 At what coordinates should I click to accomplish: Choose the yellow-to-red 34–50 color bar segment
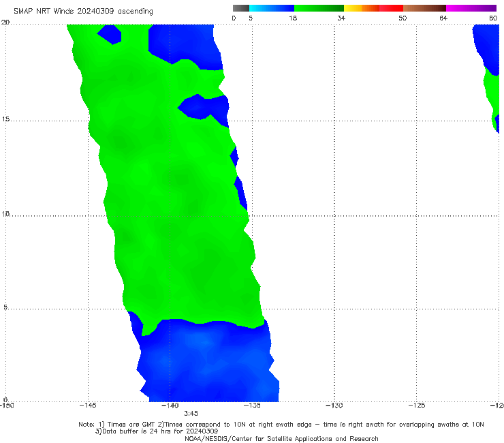(x=373, y=8)
